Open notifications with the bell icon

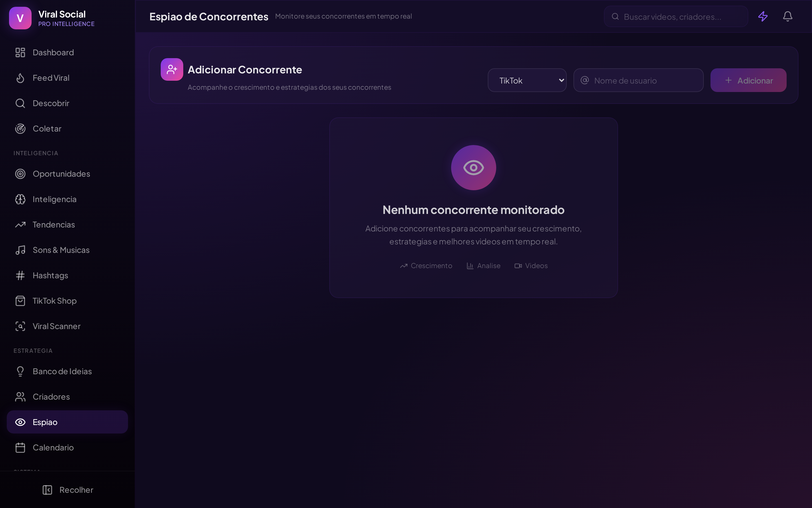(x=787, y=16)
